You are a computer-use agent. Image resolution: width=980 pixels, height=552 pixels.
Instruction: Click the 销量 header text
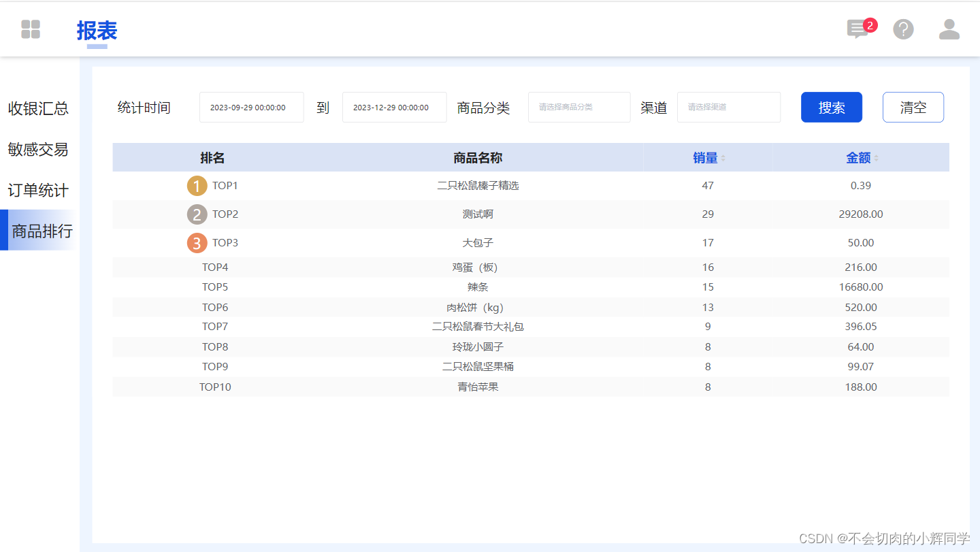coord(706,158)
